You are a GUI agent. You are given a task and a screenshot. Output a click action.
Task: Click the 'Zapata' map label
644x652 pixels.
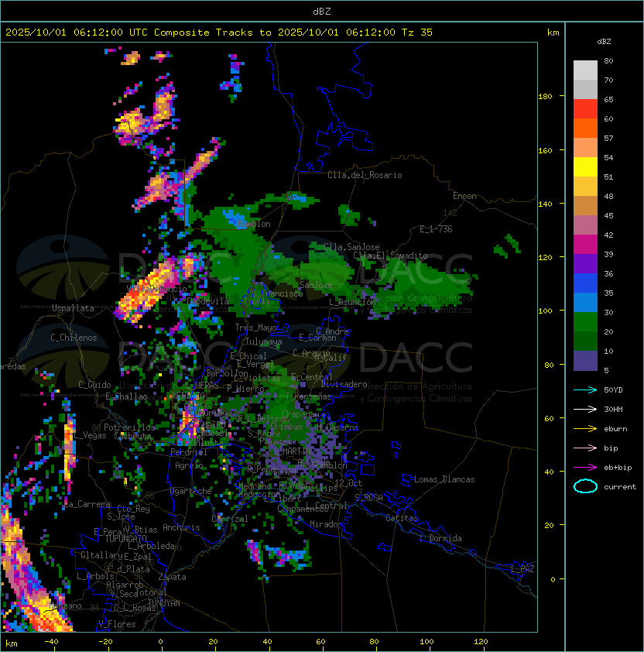click(x=172, y=577)
